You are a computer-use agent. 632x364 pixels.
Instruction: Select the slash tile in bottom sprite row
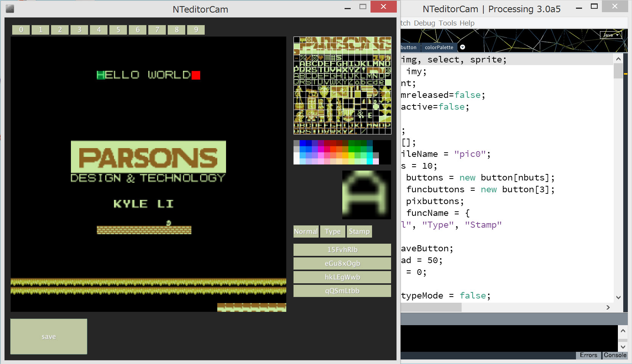coord(364,131)
